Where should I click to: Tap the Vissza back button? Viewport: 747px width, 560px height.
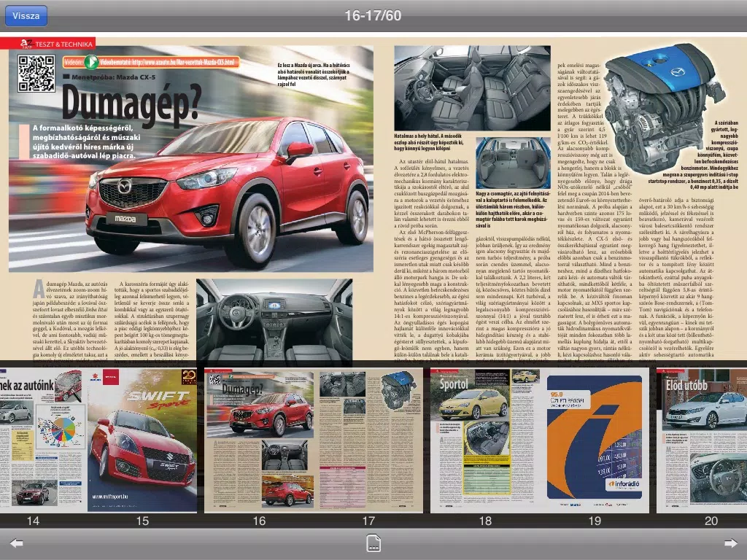click(26, 16)
